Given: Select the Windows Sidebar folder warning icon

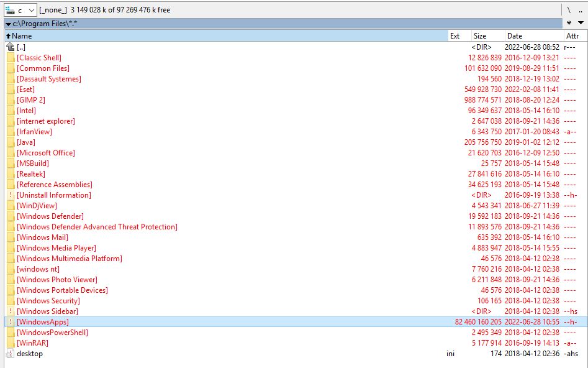Looking at the screenshot, I should [10, 311].
